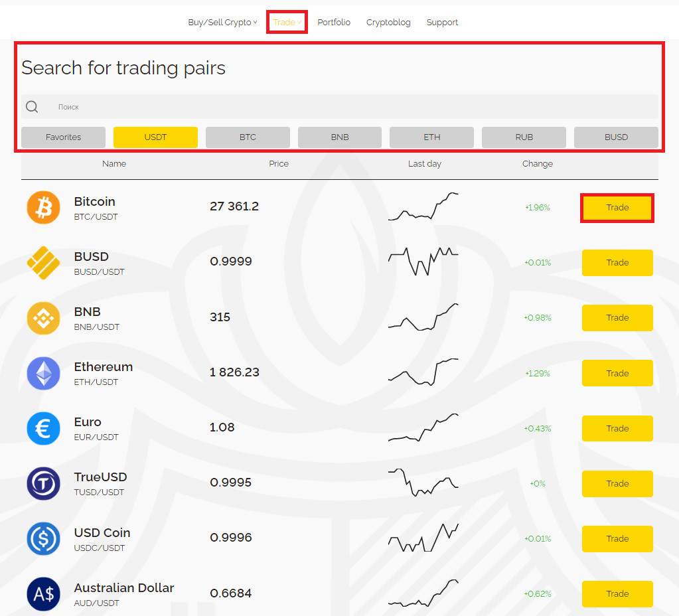Click the Australian Dollar icon
The width and height of the screenshot is (679, 616).
(43, 594)
